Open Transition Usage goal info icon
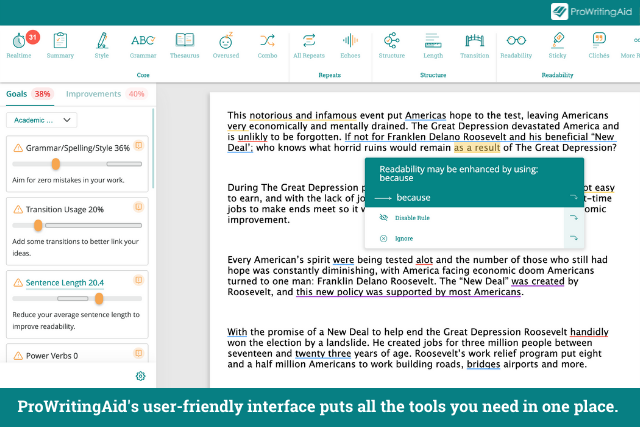The image size is (640, 427). (139, 207)
